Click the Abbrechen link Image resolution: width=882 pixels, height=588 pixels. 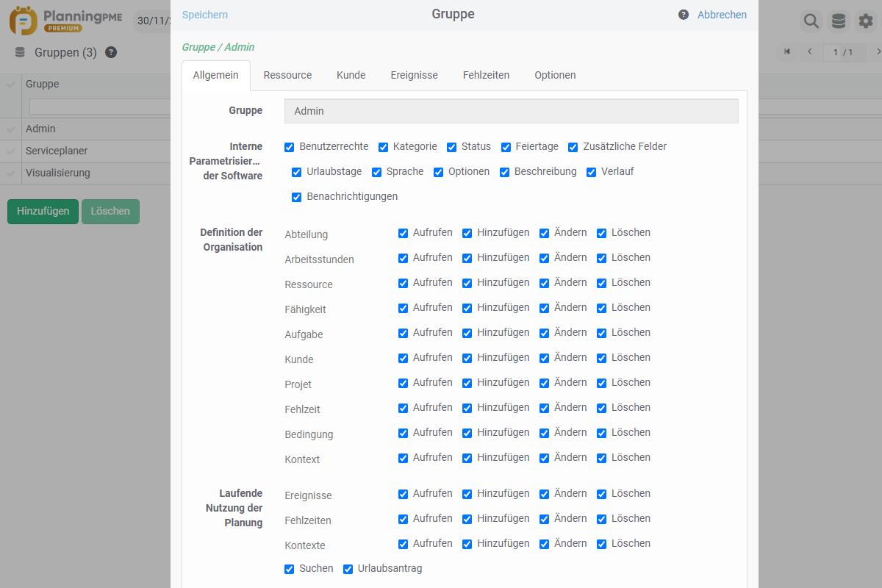[722, 15]
